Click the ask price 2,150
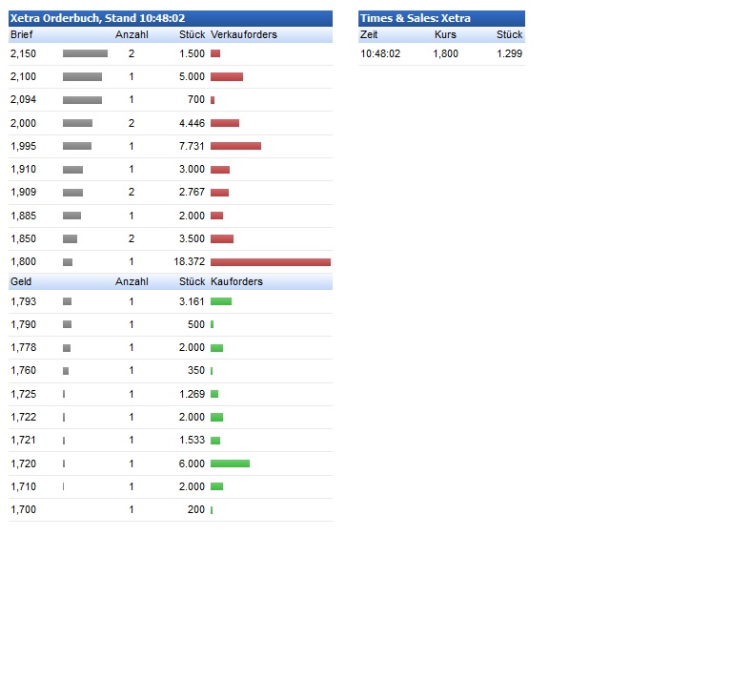 [x=23, y=54]
